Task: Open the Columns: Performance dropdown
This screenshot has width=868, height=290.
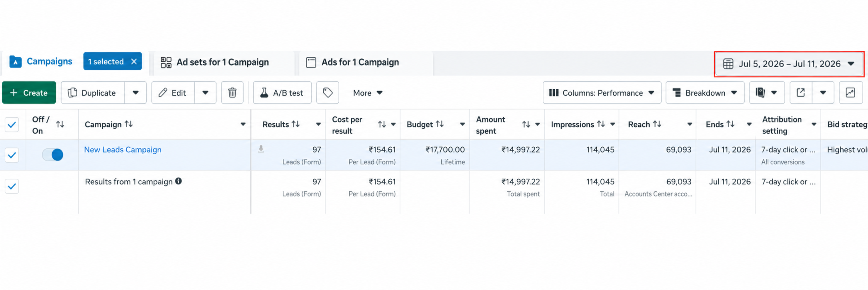Action: (602, 93)
